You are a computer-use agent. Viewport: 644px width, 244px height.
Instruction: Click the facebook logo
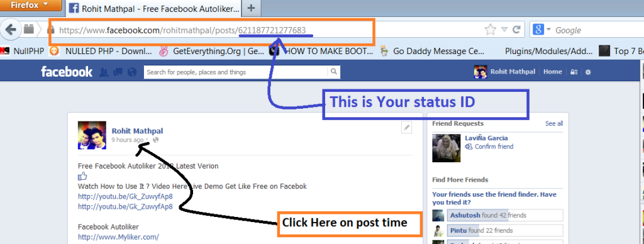click(x=67, y=72)
